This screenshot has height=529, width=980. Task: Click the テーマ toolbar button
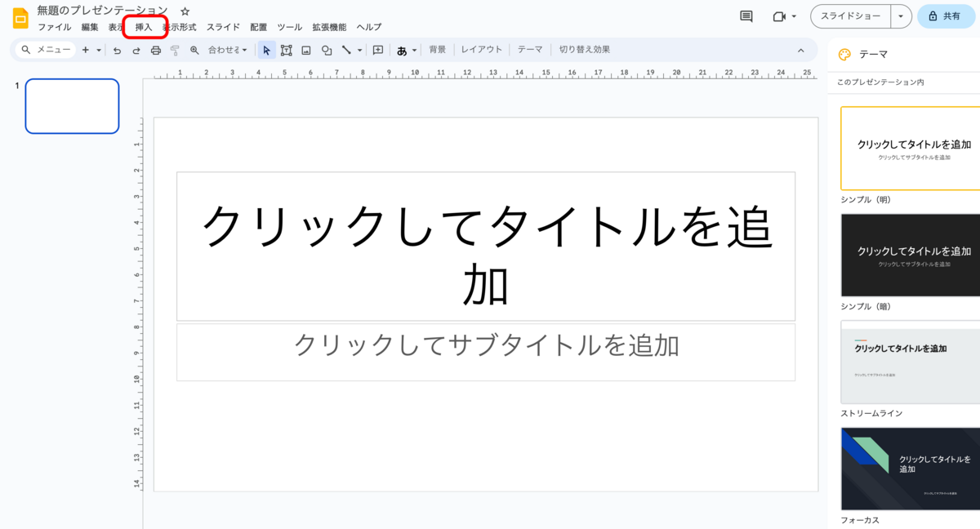[x=530, y=50]
